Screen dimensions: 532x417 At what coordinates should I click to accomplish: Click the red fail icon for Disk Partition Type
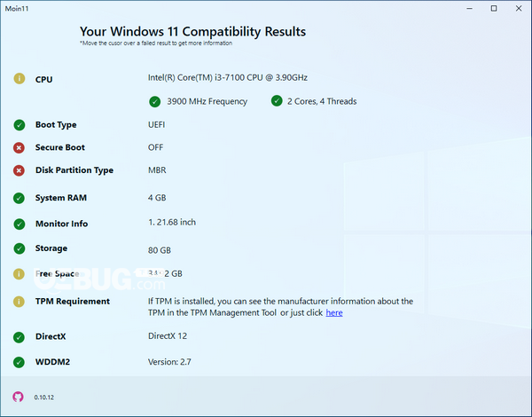(x=19, y=170)
